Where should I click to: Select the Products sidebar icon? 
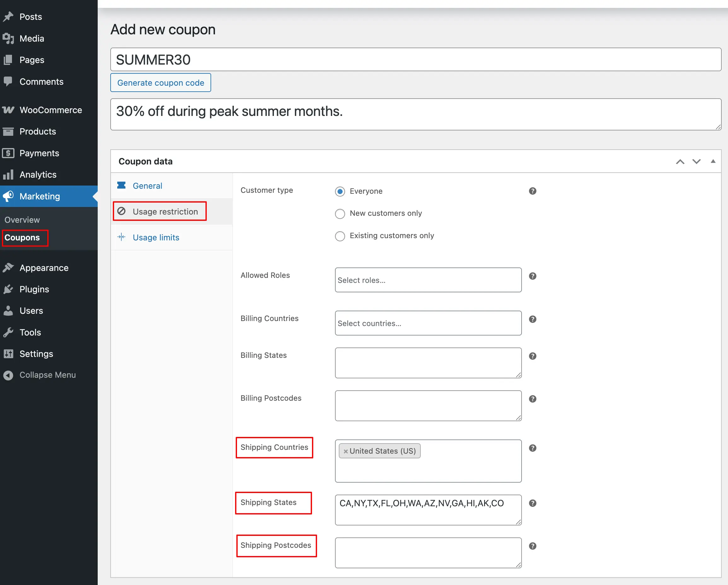(9, 131)
